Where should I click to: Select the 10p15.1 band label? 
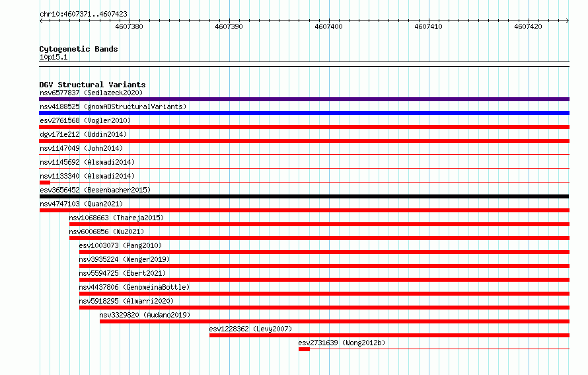tap(54, 57)
